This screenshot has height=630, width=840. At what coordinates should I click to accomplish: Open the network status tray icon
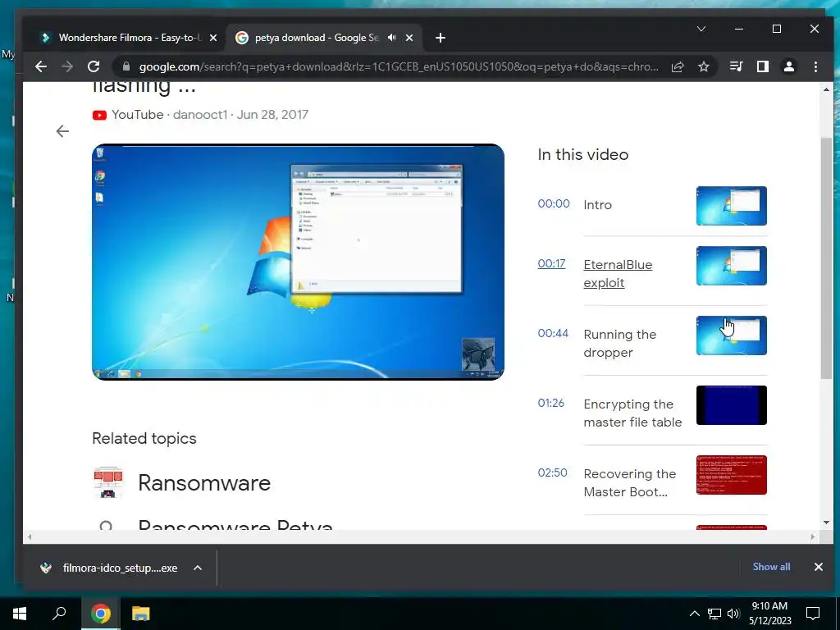coord(714,614)
